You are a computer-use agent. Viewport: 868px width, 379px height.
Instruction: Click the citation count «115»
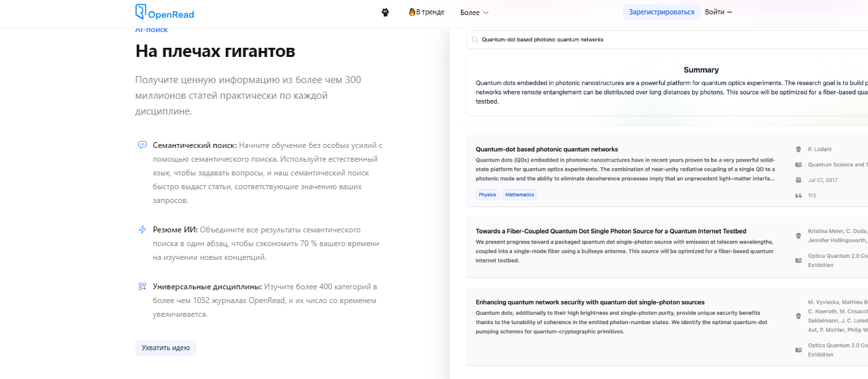pos(812,196)
